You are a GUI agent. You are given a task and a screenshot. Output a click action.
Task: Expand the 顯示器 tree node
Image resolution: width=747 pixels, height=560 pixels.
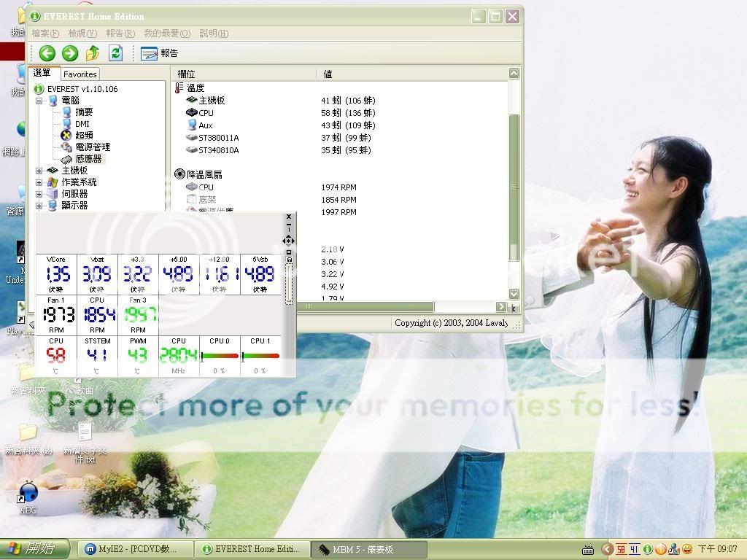click(39, 206)
